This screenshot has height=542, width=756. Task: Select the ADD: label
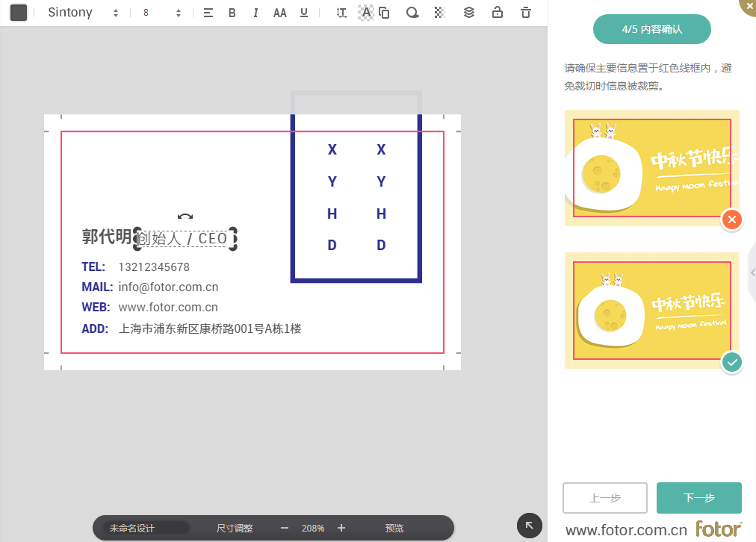[95, 329]
